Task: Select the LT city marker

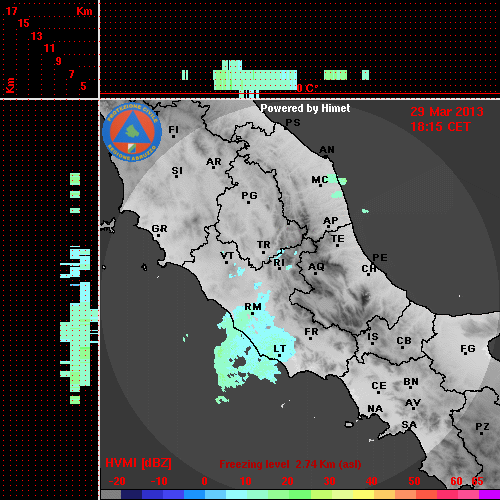Action: click(279, 355)
